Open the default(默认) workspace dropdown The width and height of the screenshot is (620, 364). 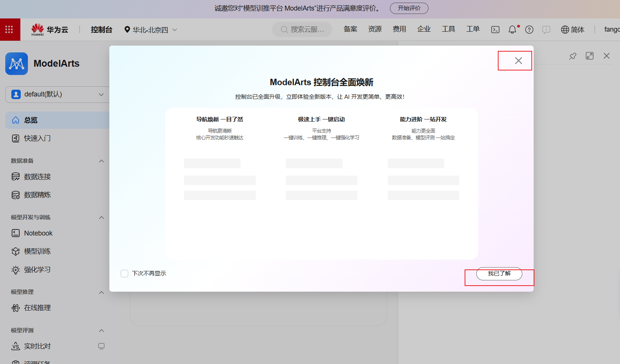(58, 95)
